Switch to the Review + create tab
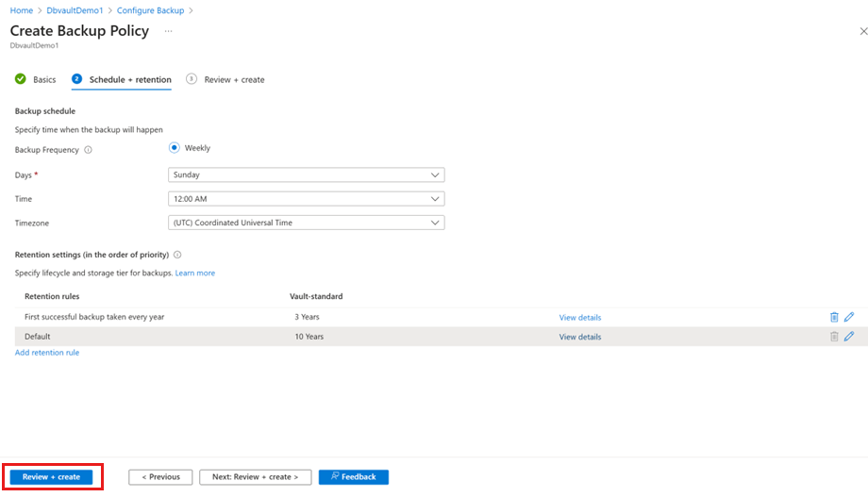This screenshot has height=497, width=868. coord(233,80)
